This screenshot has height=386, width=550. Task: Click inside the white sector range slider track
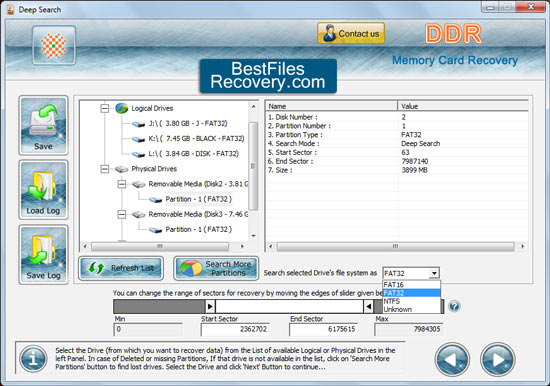(289, 306)
